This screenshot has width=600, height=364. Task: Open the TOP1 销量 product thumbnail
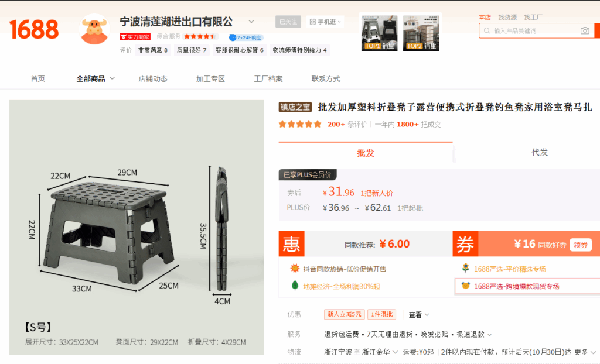coord(380,33)
